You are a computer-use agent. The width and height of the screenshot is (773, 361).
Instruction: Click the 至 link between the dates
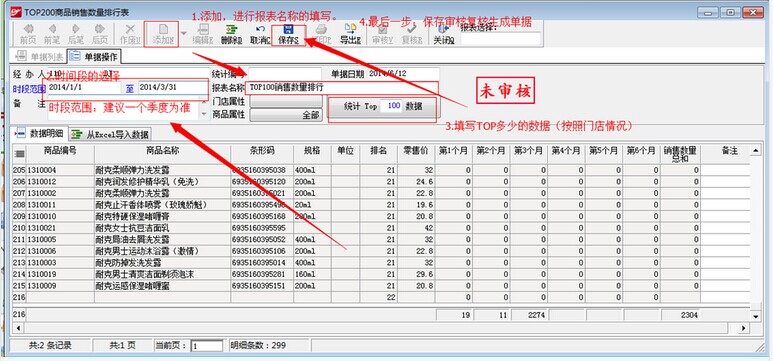(130, 88)
